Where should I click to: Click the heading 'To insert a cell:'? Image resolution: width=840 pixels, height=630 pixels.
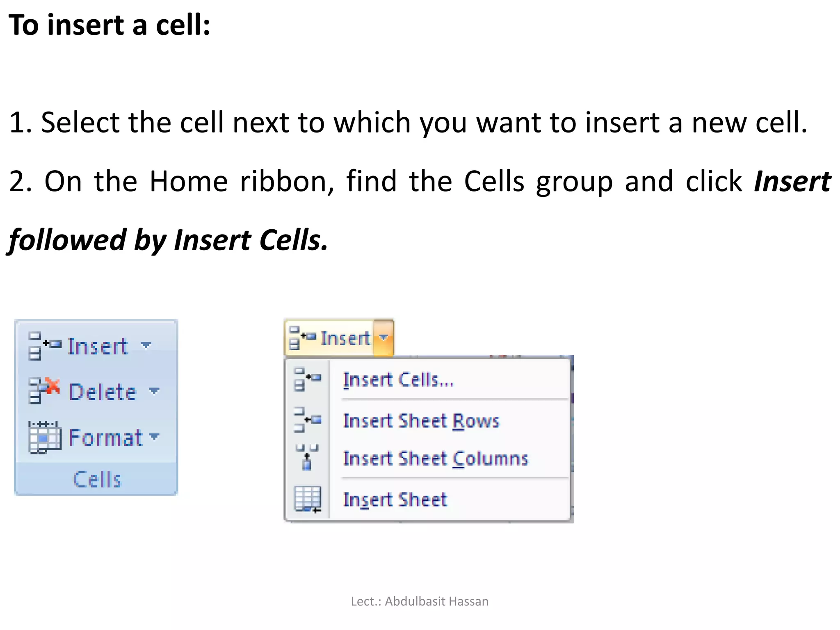[x=110, y=25]
